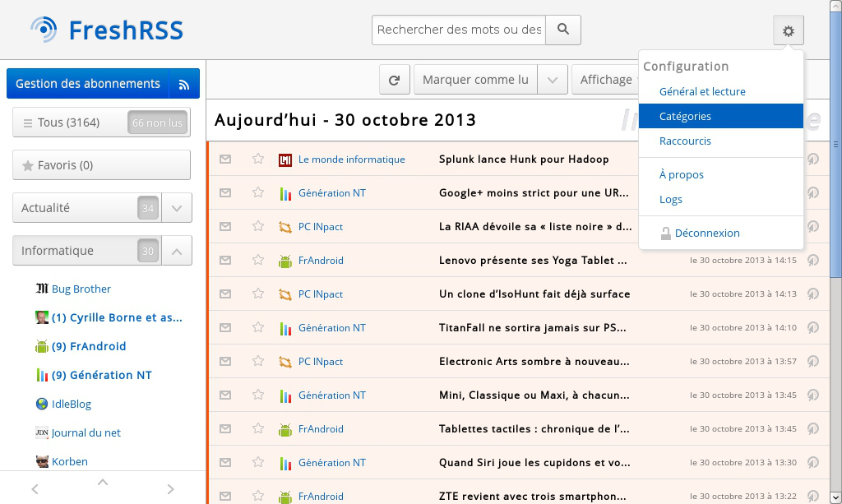Click the search magnifier button
Image resolution: width=842 pixels, height=504 pixels.
pos(562,30)
